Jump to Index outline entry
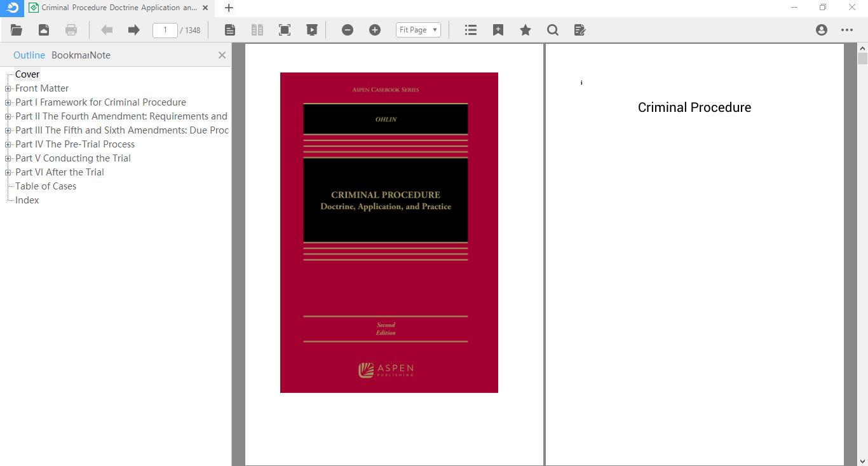Image resolution: width=868 pixels, height=466 pixels. tap(27, 200)
